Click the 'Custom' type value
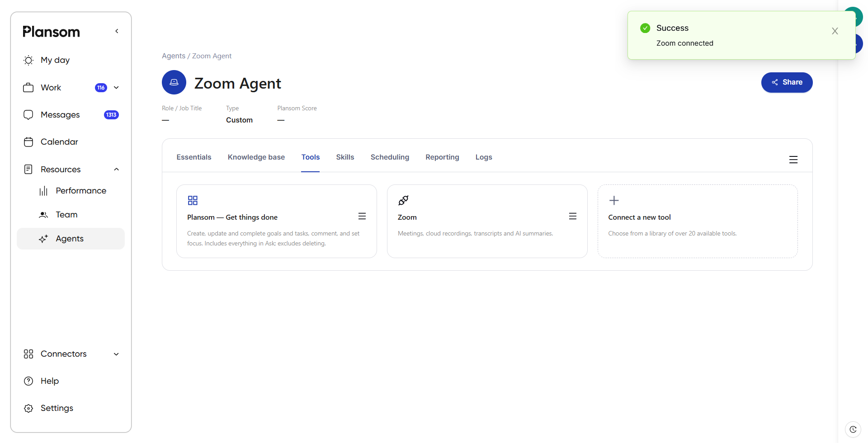 tap(239, 120)
